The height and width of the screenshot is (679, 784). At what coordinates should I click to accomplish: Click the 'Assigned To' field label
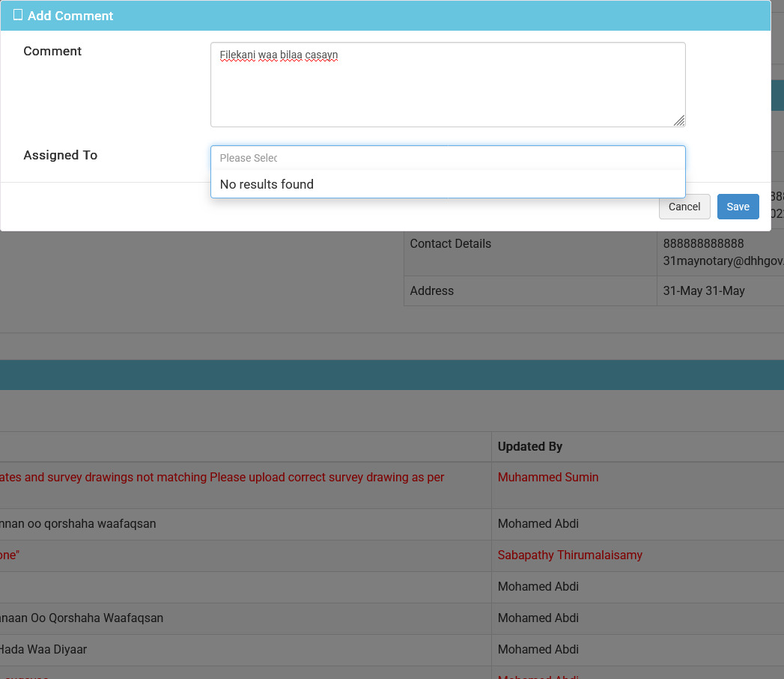60,155
